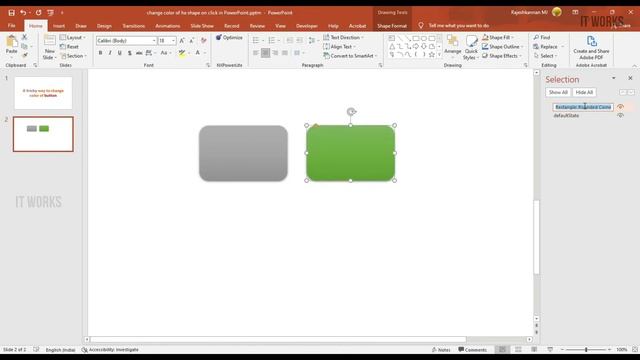Select slide 1 thumbnail
This screenshot has width=640, height=360.
[x=43, y=93]
